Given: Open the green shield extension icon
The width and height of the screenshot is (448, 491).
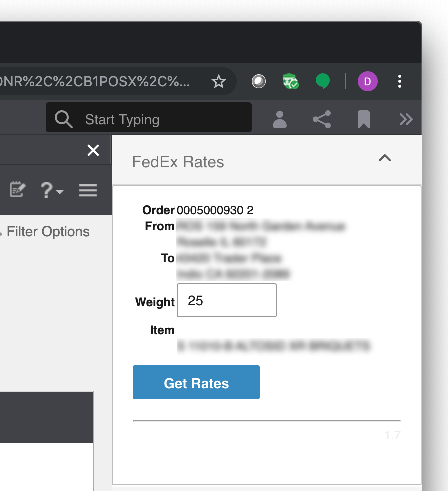Looking at the screenshot, I should click(291, 81).
